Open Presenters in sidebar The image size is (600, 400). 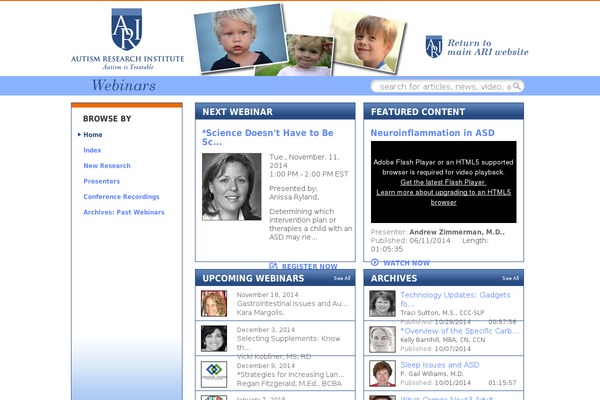coord(101,181)
